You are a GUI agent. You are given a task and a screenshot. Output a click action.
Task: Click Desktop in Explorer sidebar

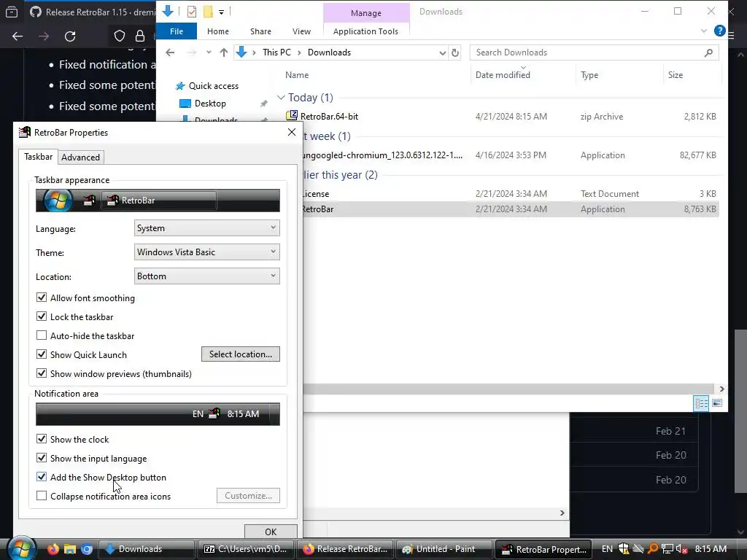[x=210, y=104]
